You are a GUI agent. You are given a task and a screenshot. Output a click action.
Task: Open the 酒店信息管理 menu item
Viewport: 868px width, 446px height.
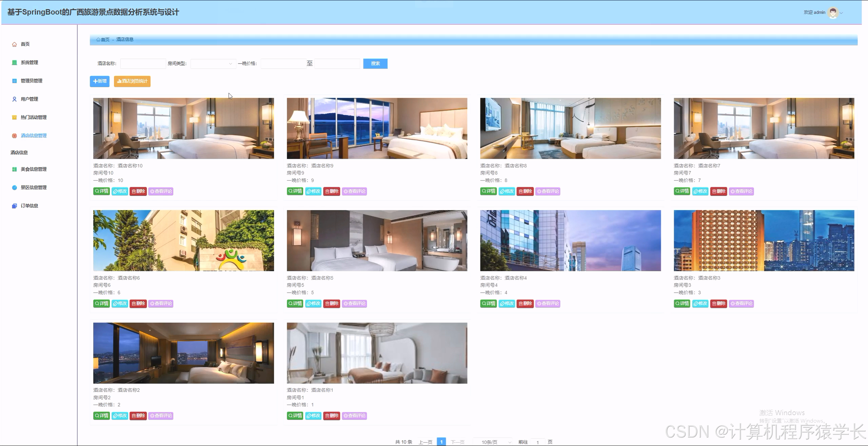tap(34, 136)
